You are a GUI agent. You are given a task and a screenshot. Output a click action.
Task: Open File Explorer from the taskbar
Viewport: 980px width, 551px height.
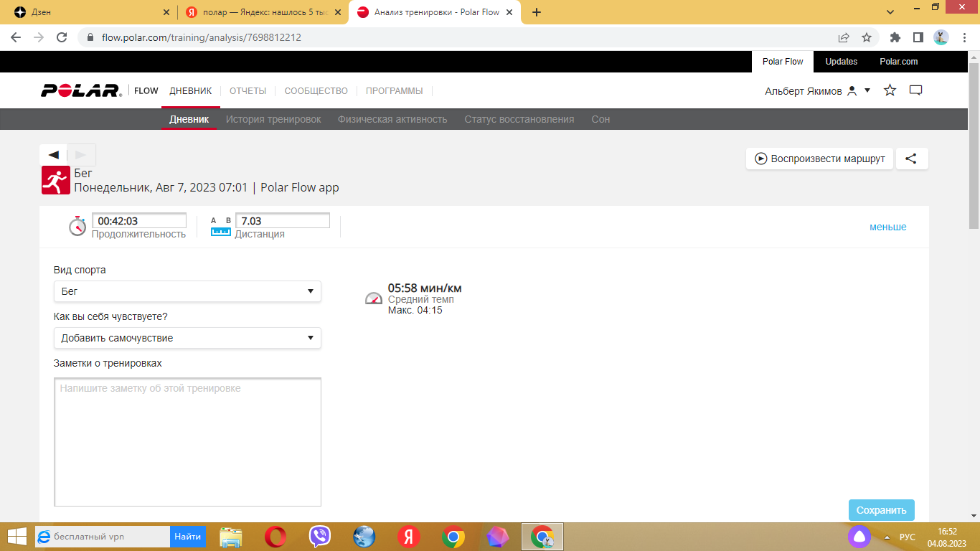coord(230,537)
